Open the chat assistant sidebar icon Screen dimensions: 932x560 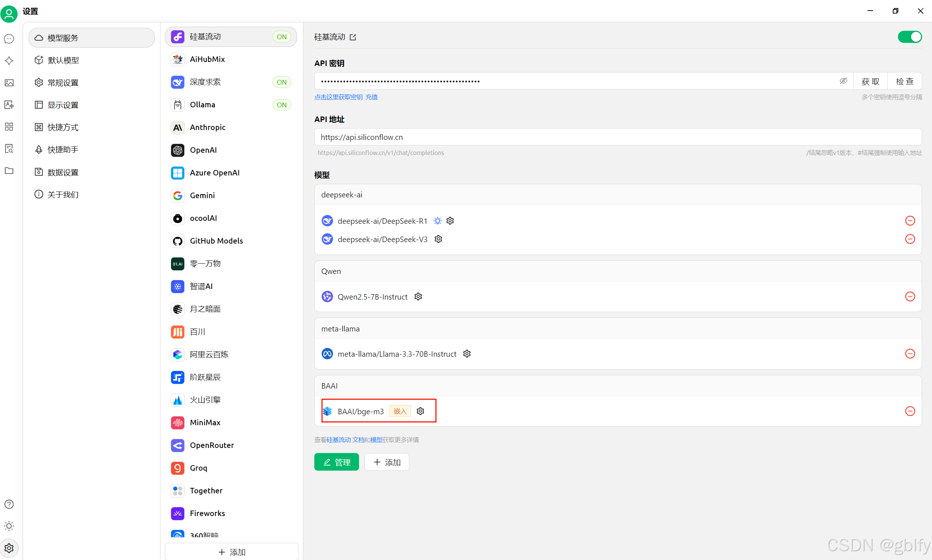coord(9,39)
